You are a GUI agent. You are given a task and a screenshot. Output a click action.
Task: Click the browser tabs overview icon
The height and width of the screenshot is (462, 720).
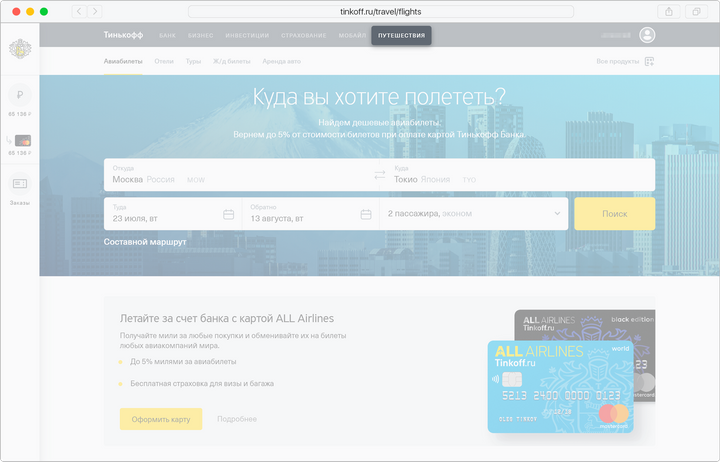coord(696,11)
